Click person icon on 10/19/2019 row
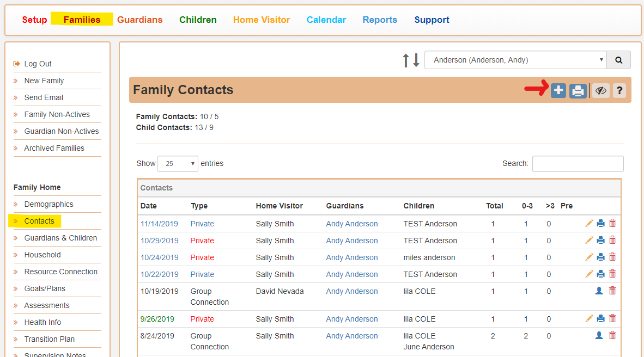The width and height of the screenshot is (644, 357). 599,291
